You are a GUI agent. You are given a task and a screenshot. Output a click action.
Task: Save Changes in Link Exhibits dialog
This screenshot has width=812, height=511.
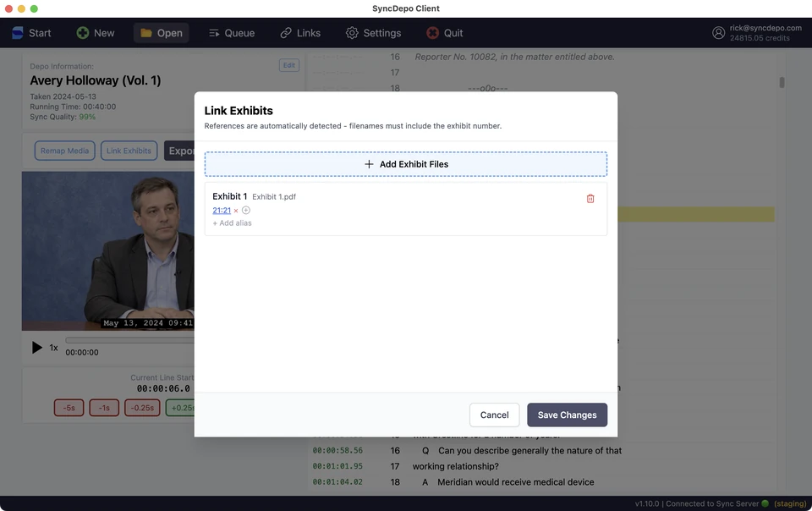pyautogui.click(x=567, y=415)
